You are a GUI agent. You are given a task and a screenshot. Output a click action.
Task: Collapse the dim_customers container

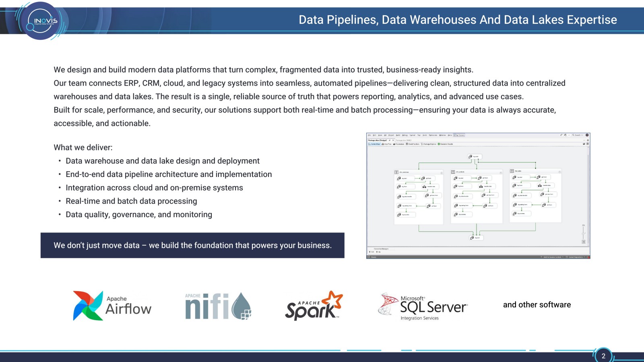(442, 173)
